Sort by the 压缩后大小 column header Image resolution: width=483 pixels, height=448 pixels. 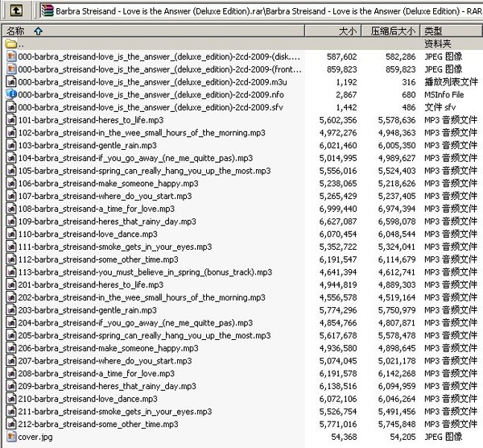390,31
